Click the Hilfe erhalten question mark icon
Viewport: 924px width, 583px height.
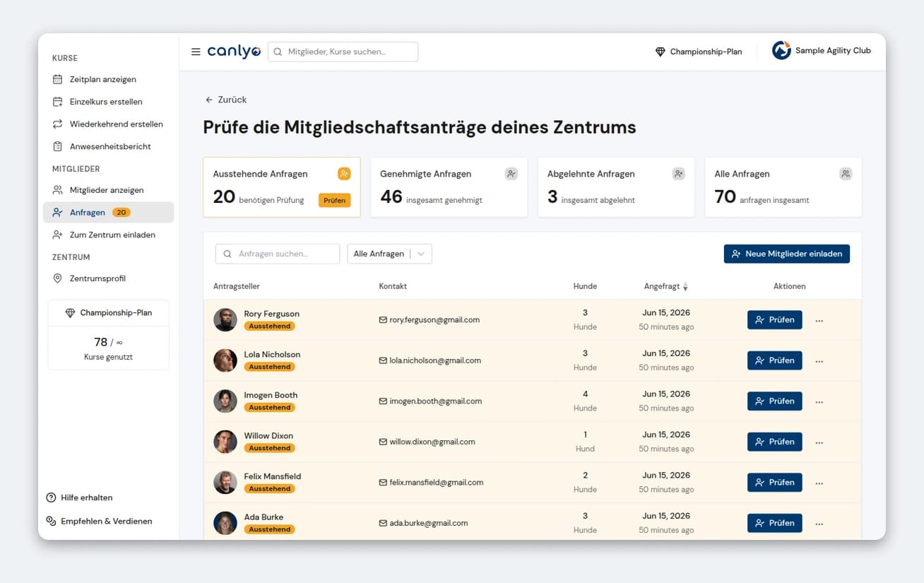point(51,497)
